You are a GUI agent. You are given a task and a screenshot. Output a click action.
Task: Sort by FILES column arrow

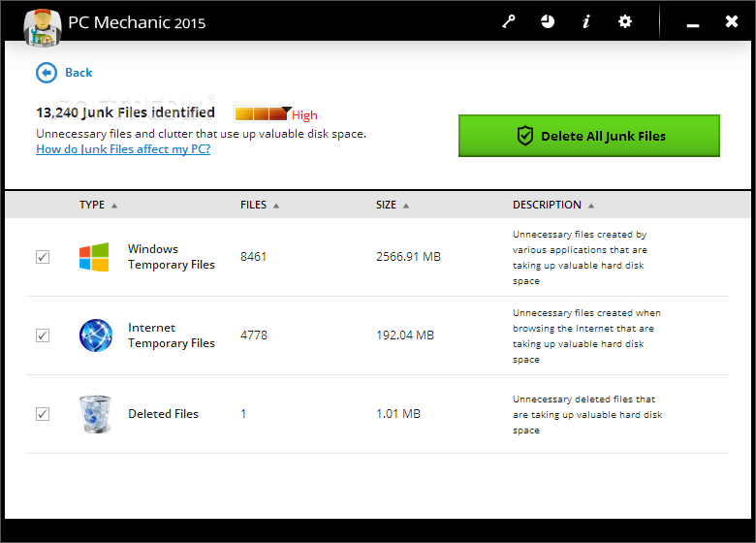pos(276,206)
